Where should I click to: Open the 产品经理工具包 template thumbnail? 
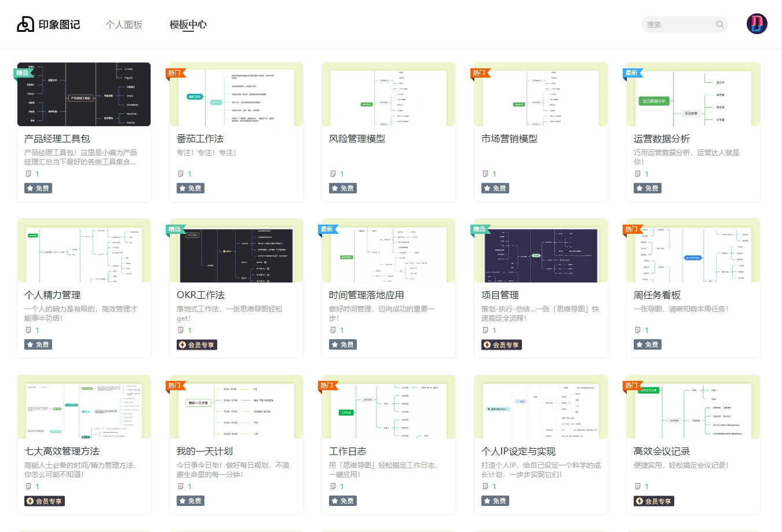pyautogui.click(x=84, y=94)
